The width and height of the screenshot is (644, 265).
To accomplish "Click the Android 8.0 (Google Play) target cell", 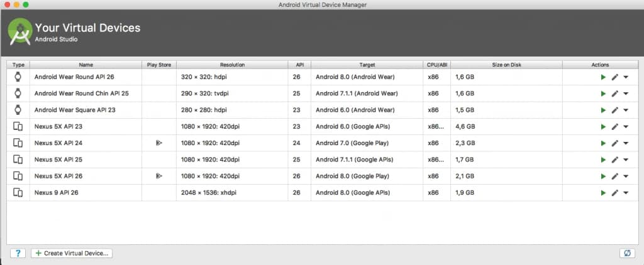I will tap(367, 176).
